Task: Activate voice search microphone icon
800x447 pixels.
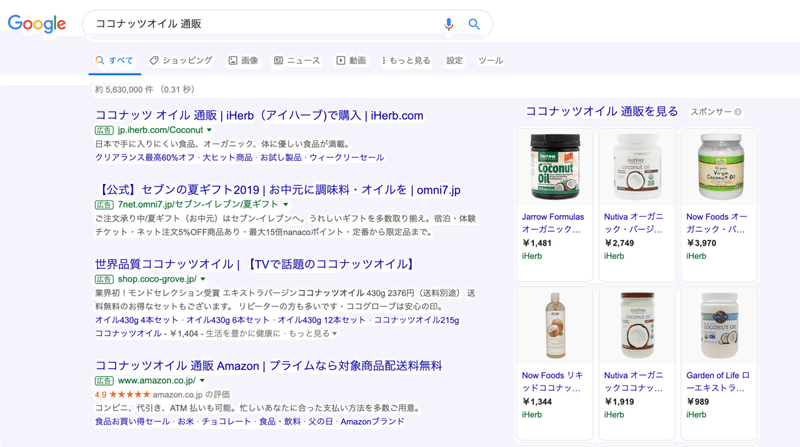Action: (448, 24)
